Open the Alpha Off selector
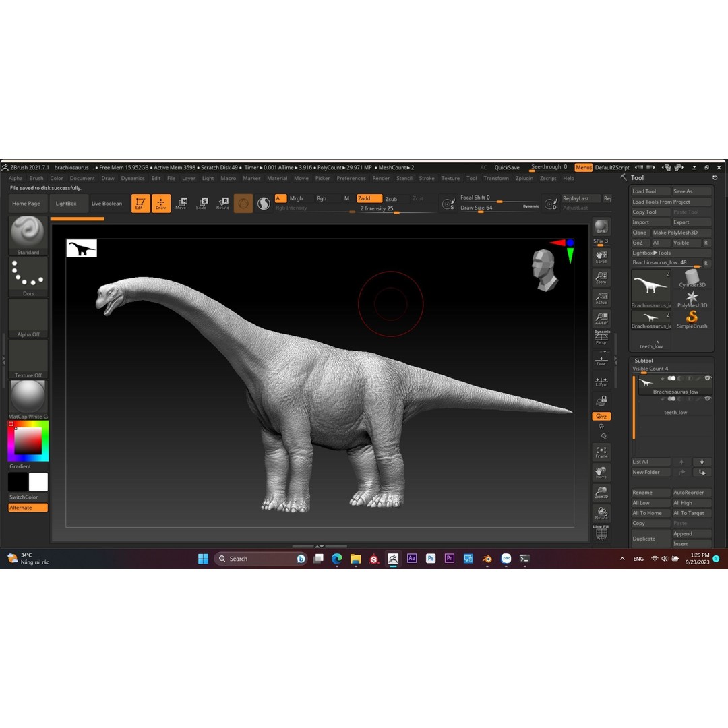 click(28, 318)
